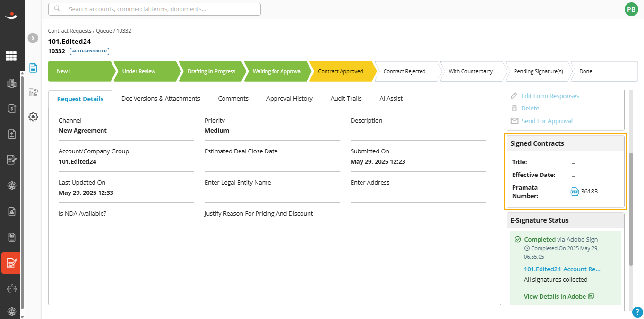
Task: Click the Contract Approved stage step
Action: pos(341,71)
